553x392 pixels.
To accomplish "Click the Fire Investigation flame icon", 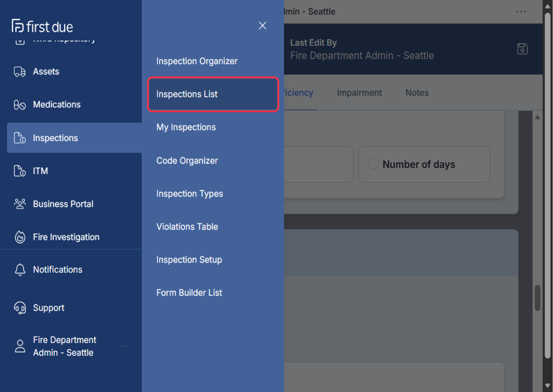I will (x=19, y=237).
